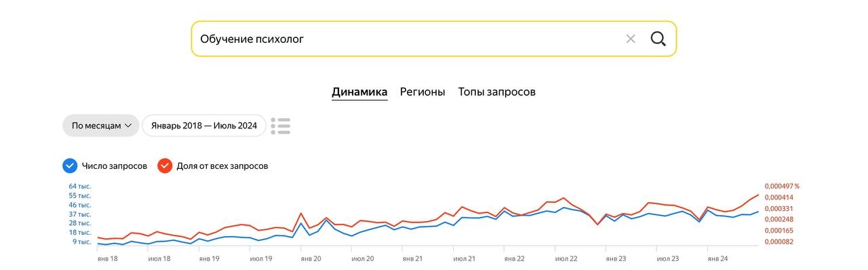
Task: Click the chevron arrow in По месяцам
Action: 128,126
